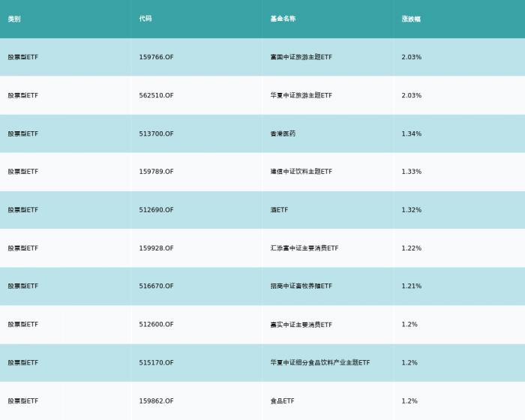Open the 建信中证饮料主题ETF entry
Image resolution: width=525 pixels, height=420 pixels.
click(x=301, y=172)
